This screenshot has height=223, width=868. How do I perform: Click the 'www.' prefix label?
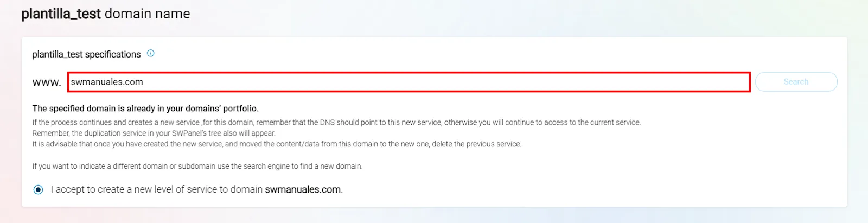click(47, 82)
